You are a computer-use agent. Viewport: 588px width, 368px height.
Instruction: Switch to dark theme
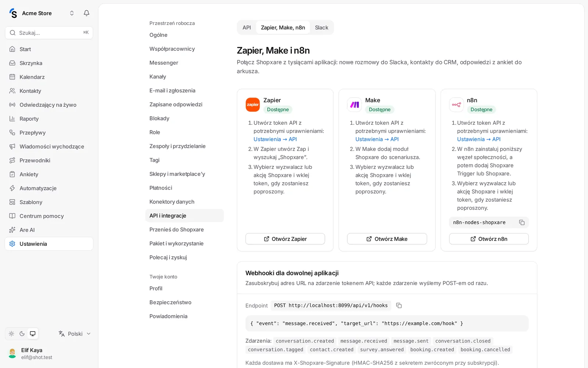[x=22, y=334]
